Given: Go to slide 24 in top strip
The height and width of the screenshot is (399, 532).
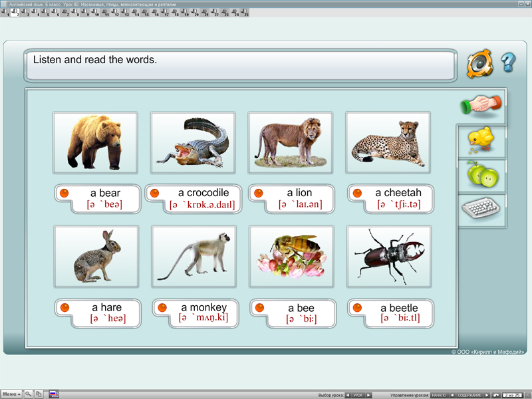Looking at the screenshot, I should (234, 12).
